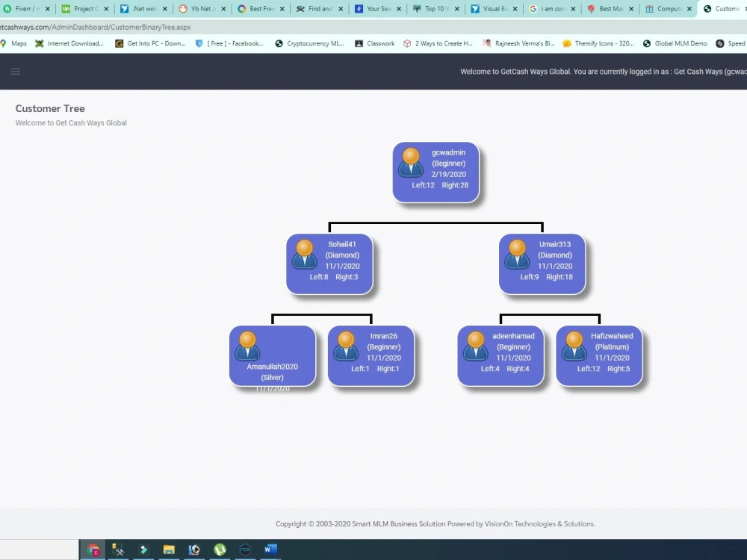
Task: Open the Speed bookmark
Action: click(x=731, y=43)
